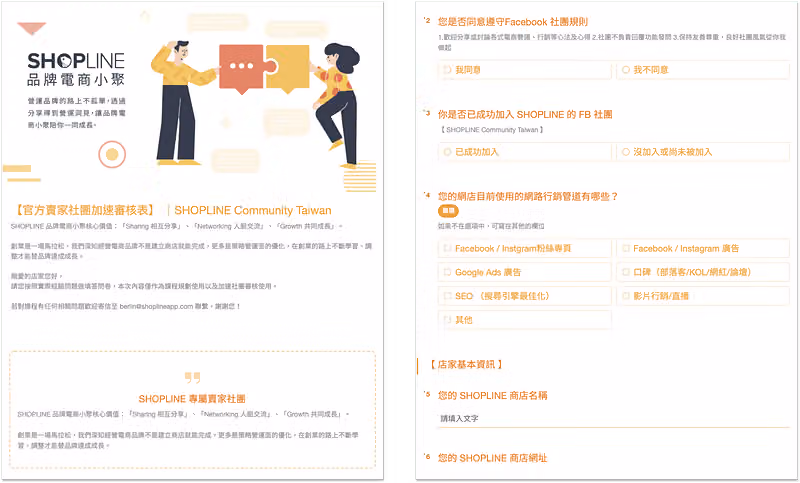Viewport: 800px width, 483px height.
Task: Click the 品牌電商小聚 banner title
Action: coord(76,80)
